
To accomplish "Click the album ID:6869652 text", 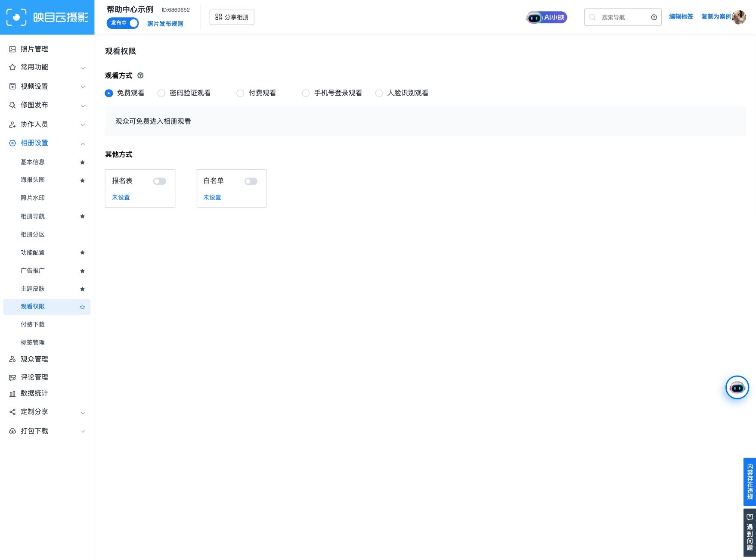I will point(176,10).
